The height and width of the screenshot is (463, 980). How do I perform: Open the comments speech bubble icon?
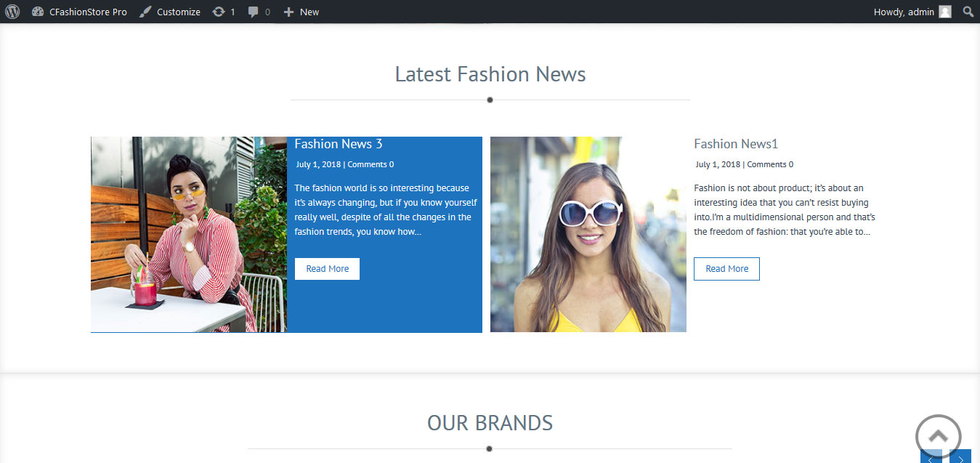point(253,12)
